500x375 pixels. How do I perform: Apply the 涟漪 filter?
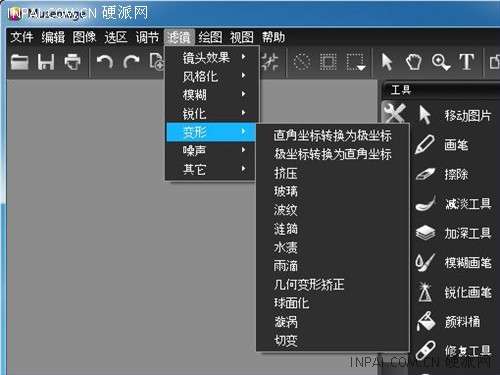(x=333, y=229)
